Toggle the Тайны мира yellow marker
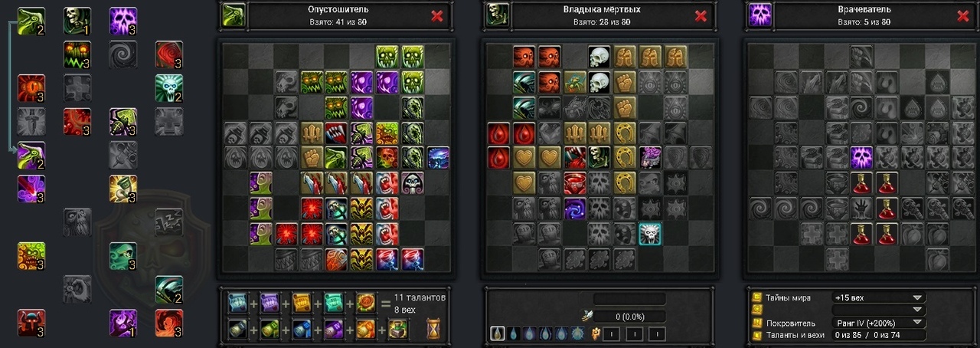The height and width of the screenshot is (348, 980). click(x=758, y=297)
